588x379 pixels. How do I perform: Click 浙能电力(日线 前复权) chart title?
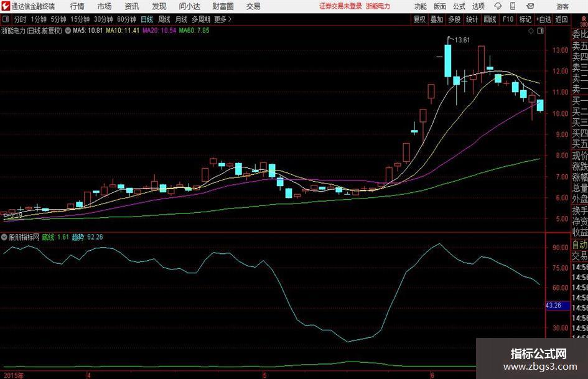(32, 30)
